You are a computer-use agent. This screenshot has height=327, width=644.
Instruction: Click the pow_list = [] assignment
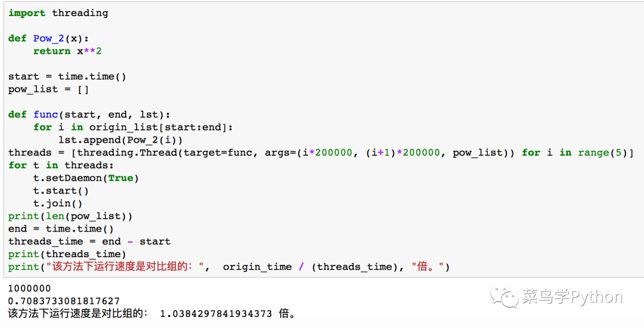pos(48,90)
